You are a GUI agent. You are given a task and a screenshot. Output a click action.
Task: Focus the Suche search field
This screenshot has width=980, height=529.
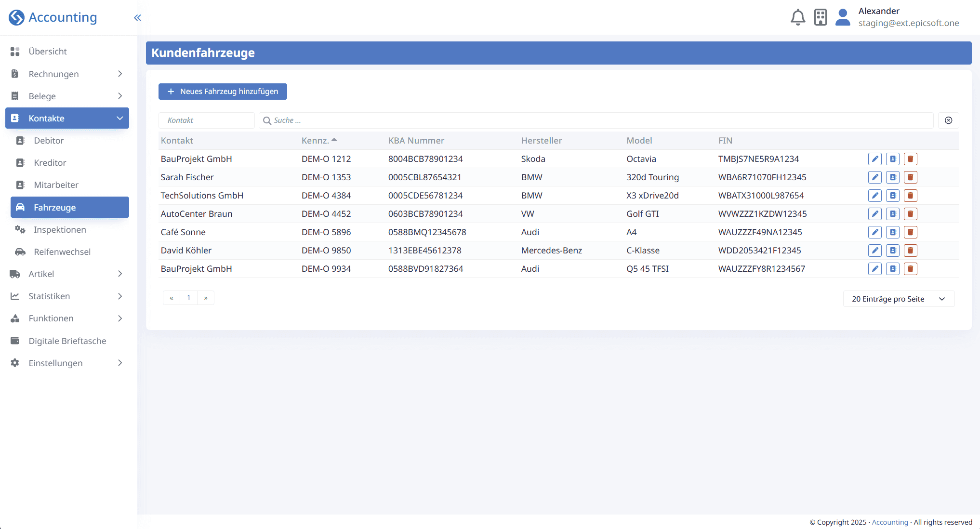596,120
